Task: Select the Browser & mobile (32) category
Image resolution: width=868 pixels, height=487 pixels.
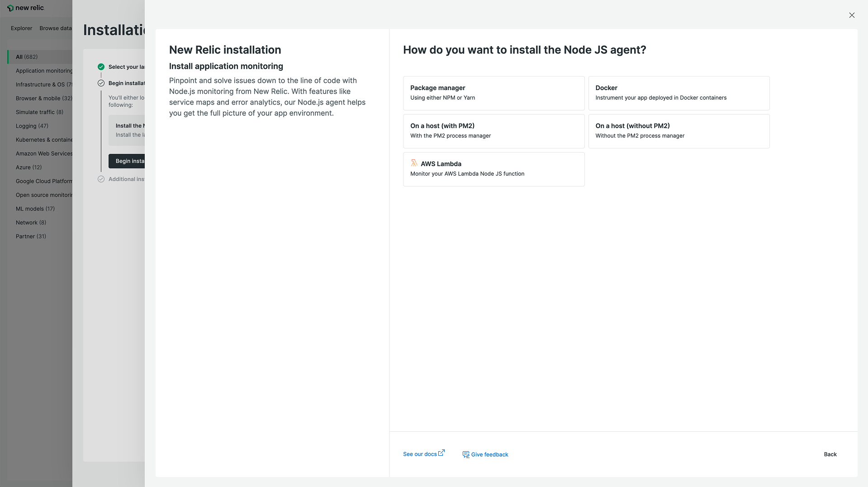Action: click(44, 98)
